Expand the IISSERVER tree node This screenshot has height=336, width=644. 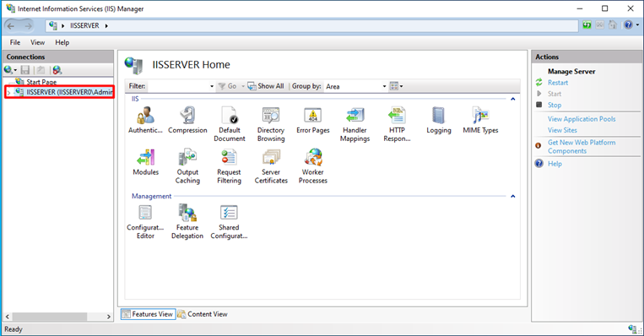pyautogui.click(x=8, y=93)
